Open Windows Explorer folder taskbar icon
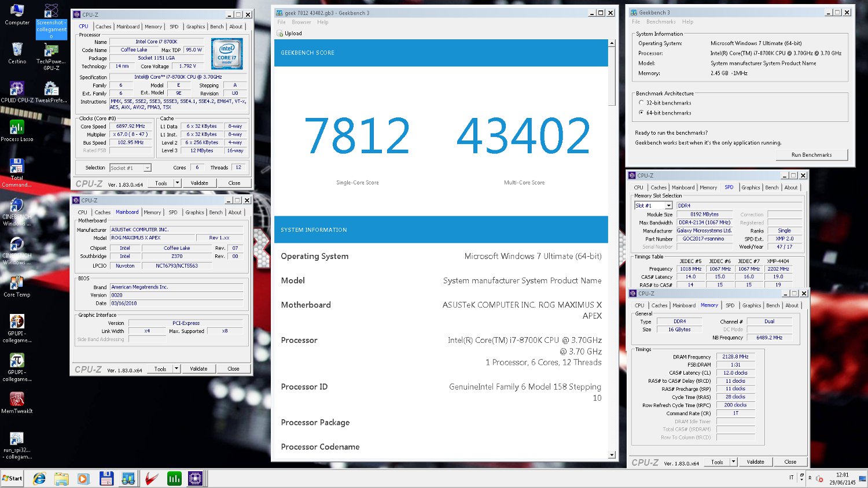The width and height of the screenshot is (868, 488). click(x=61, y=479)
